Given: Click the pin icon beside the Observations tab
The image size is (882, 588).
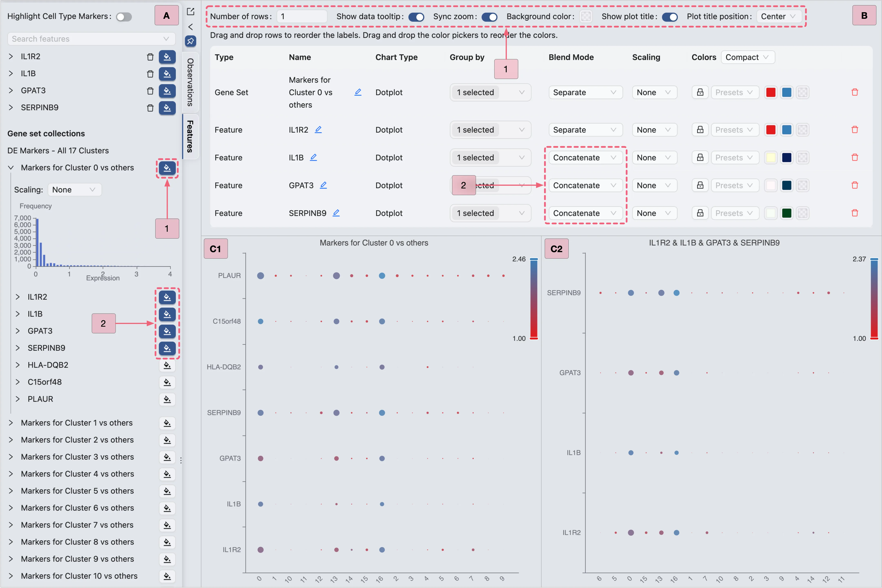Looking at the screenshot, I should pos(191,41).
